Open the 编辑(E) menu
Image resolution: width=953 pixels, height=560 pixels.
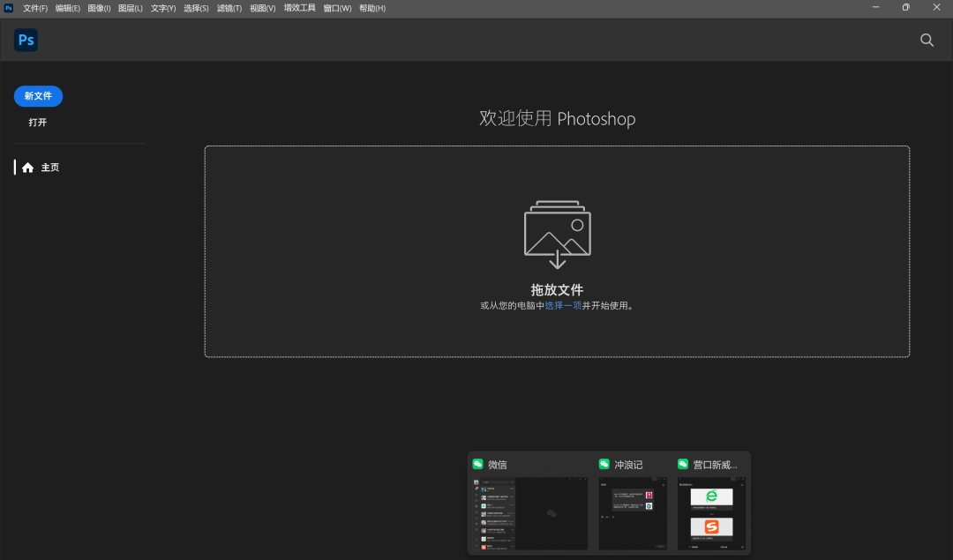pos(67,9)
